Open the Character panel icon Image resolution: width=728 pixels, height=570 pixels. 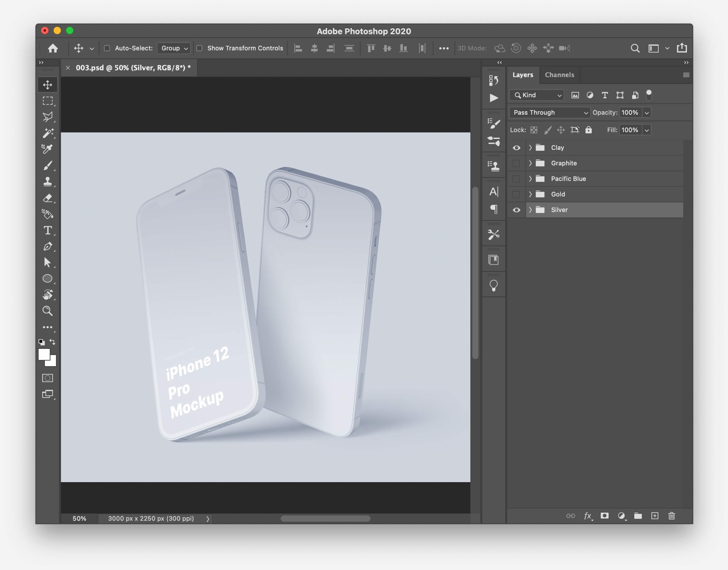(494, 192)
